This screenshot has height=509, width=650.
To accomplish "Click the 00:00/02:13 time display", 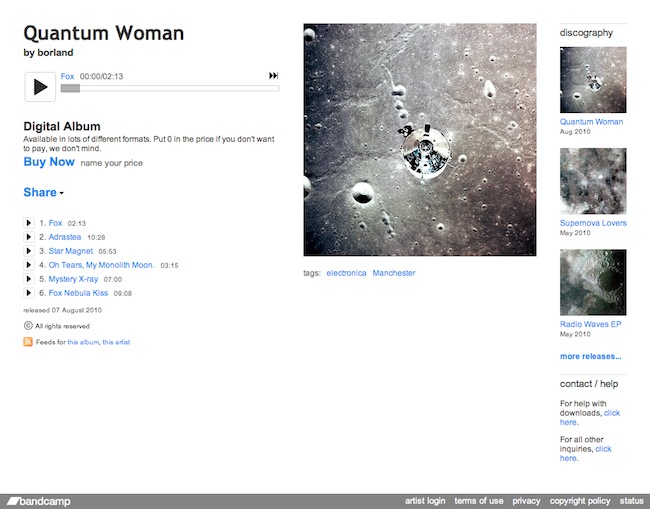I will click(102, 76).
